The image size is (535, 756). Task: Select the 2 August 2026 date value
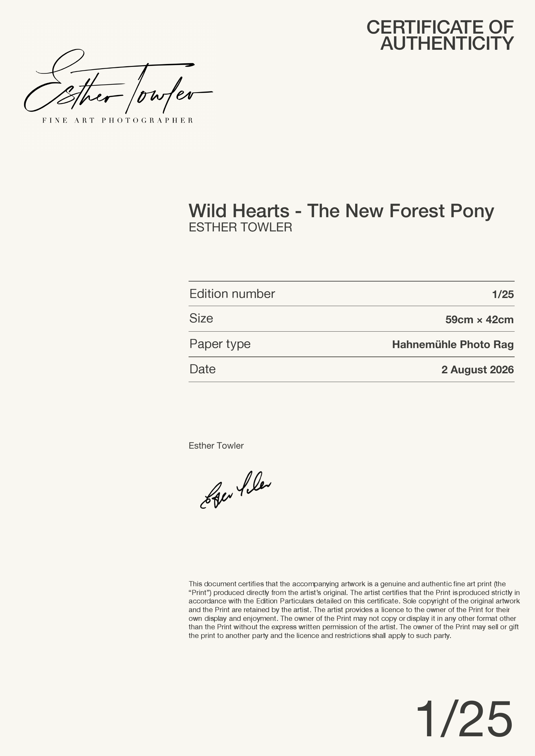(x=478, y=370)
